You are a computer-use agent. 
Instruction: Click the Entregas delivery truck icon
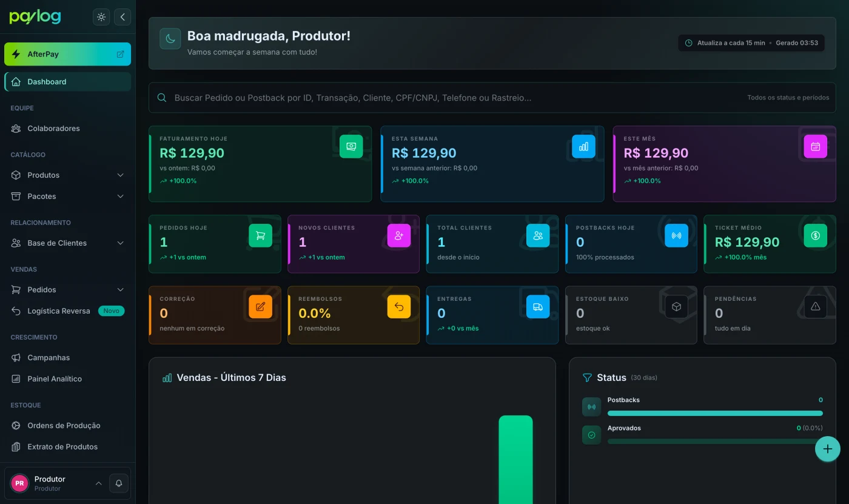click(538, 307)
